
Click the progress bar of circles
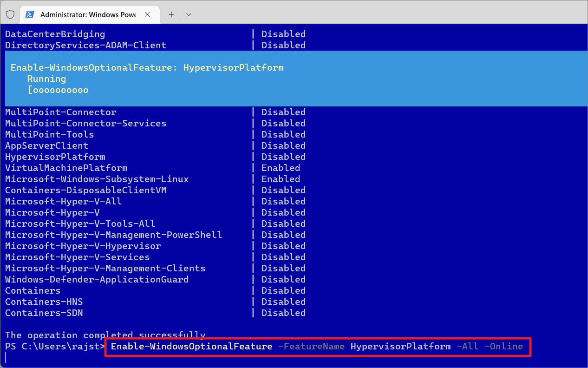(x=58, y=90)
